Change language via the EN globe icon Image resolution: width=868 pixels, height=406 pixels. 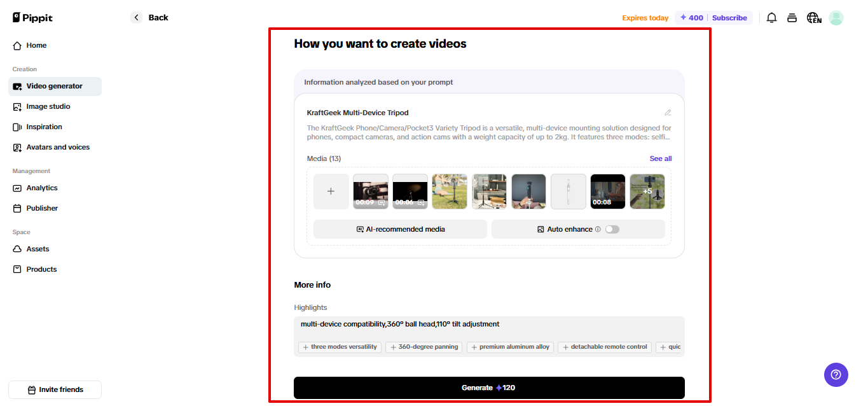point(814,17)
